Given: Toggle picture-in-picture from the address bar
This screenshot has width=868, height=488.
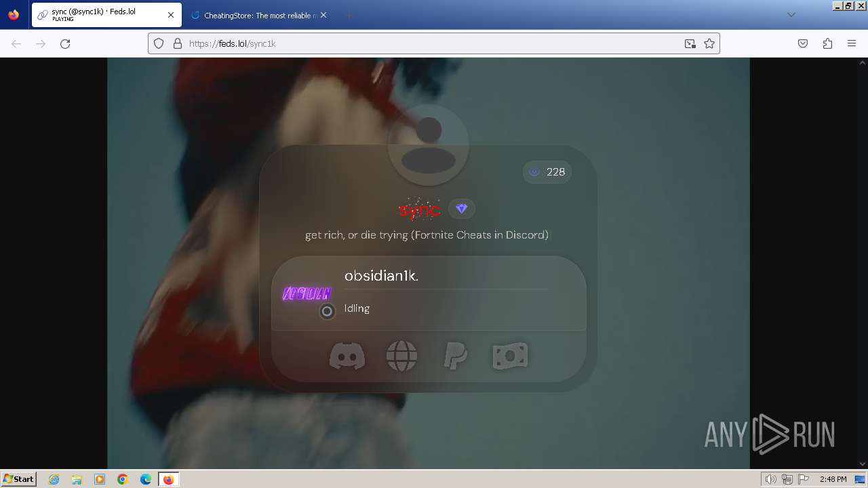Looking at the screenshot, I should 690,43.
